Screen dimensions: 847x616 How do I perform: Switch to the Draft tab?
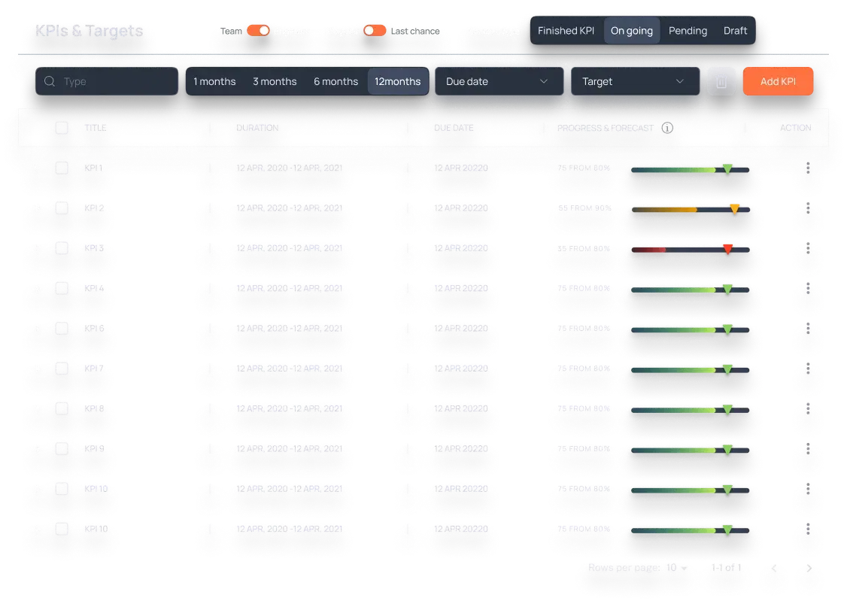point(735,31)
